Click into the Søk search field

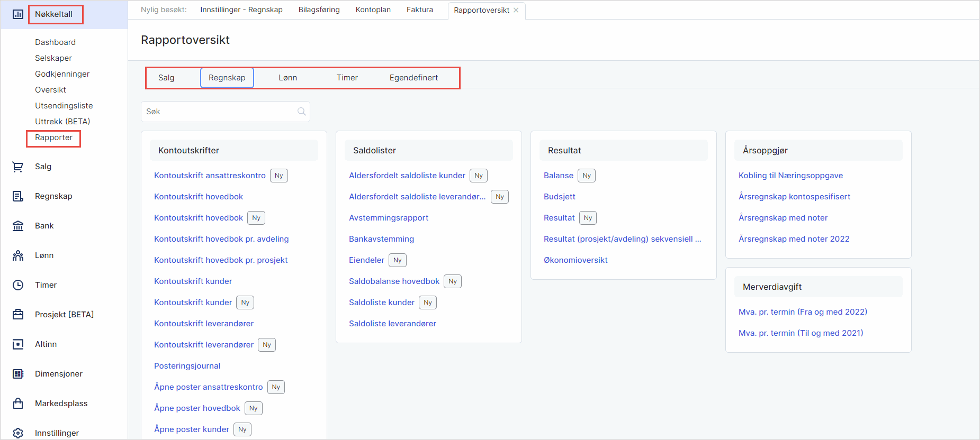[220, 112]
